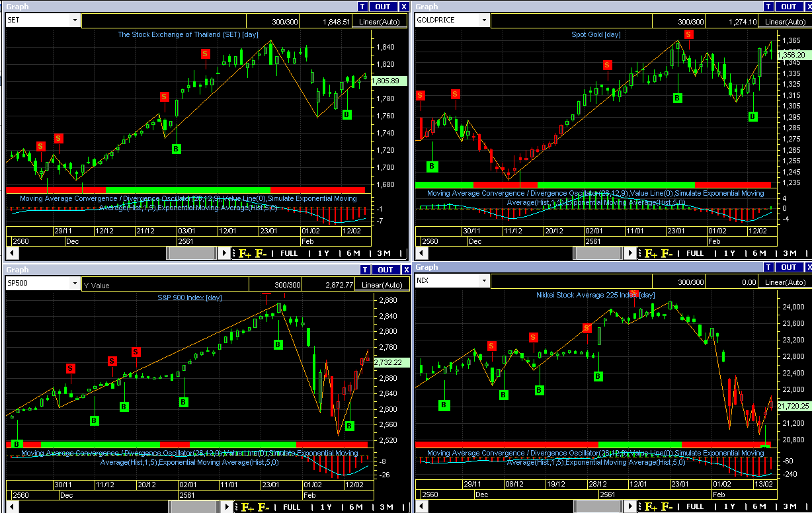Click the scrollbar thumb in NIX graph
Image resolution: width=812 pixels, height=513 pixels.
598,506
